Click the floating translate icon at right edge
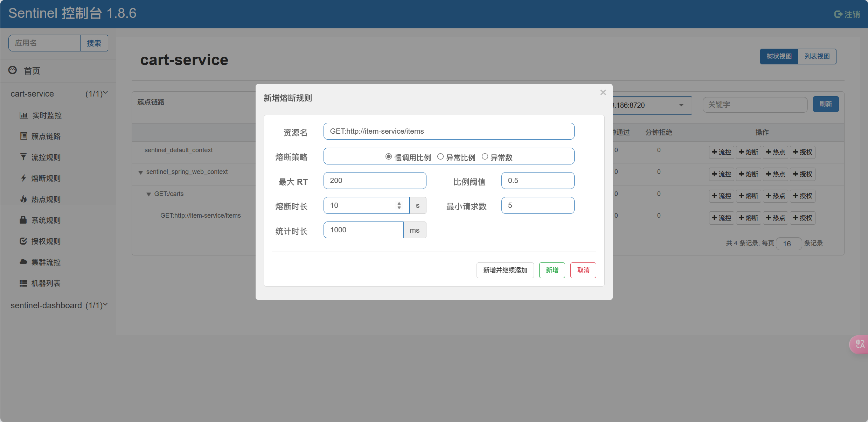 [860, 344]
